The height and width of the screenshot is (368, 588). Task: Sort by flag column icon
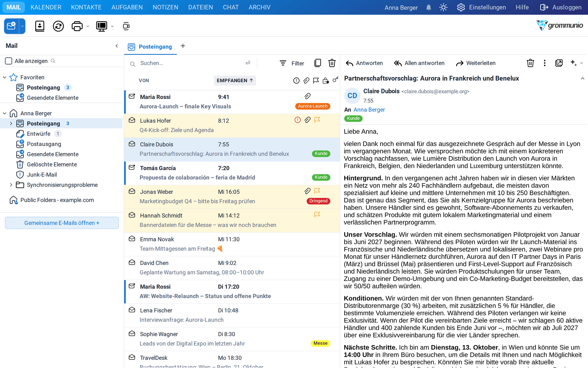coord(316,81)
